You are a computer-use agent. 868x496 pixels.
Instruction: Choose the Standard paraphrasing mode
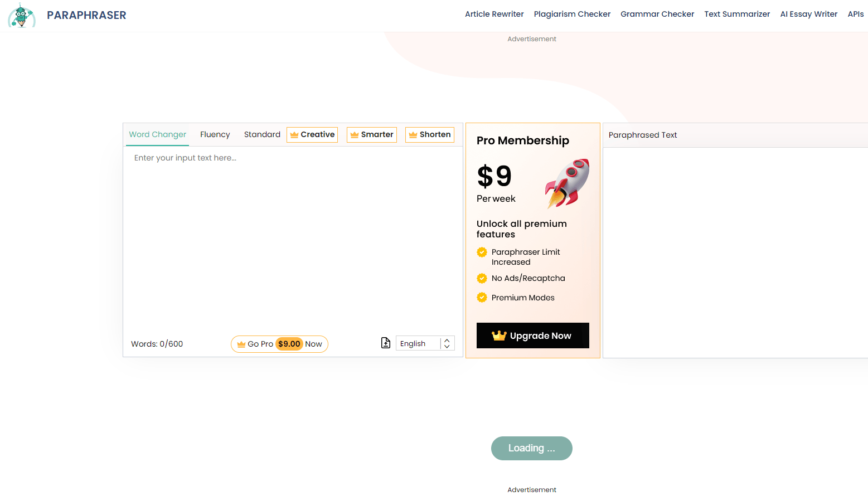point(262,134)
